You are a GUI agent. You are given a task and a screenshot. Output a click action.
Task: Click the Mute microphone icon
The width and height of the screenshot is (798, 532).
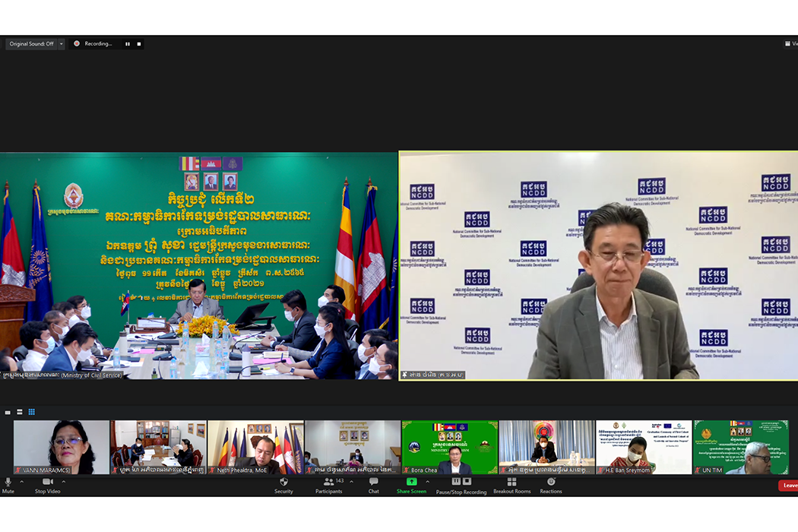[8, 482]
